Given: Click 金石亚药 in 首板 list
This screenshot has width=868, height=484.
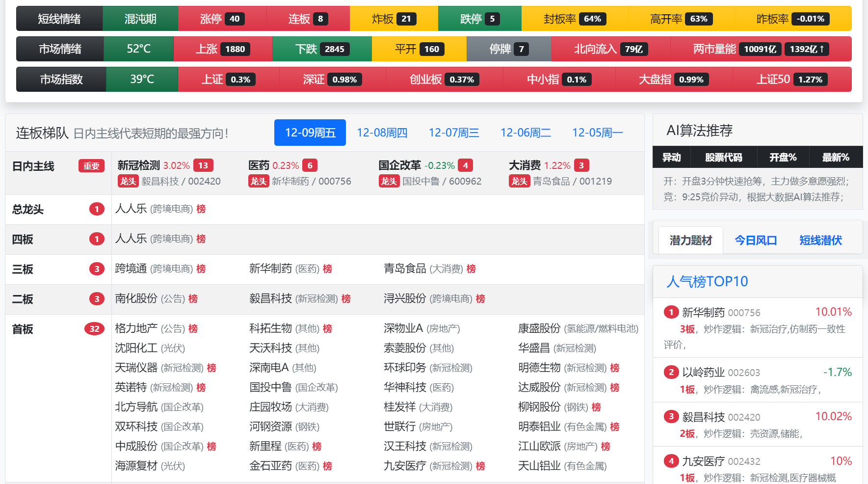Looking at the screenshot, I should click(271, 466).
